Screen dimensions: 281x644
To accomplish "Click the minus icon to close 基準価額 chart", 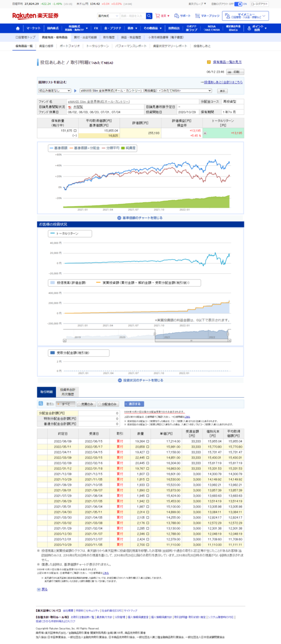I will (x=119, y=217).
